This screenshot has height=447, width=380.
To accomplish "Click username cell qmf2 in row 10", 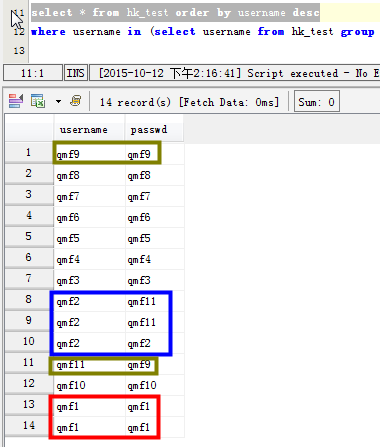I will (89, 343).
